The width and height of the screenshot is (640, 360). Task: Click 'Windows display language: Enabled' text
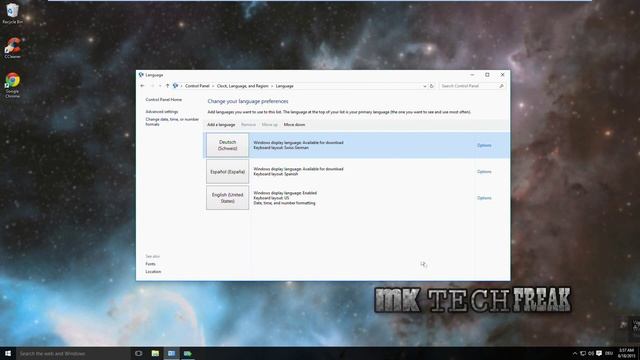285,193
